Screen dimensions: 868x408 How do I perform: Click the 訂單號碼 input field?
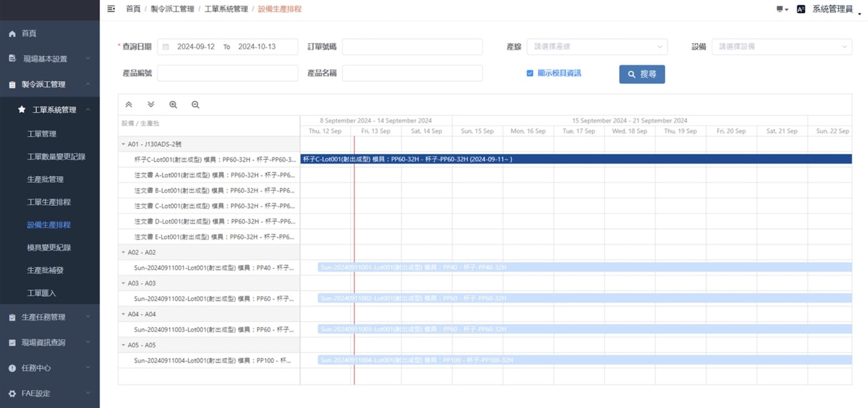412,47
